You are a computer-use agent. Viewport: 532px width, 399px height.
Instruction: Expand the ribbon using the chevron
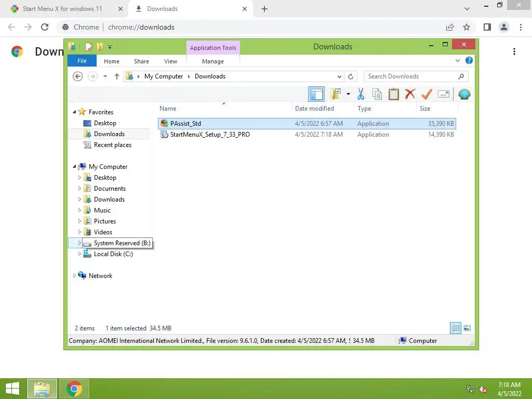[x=457, y=60]
